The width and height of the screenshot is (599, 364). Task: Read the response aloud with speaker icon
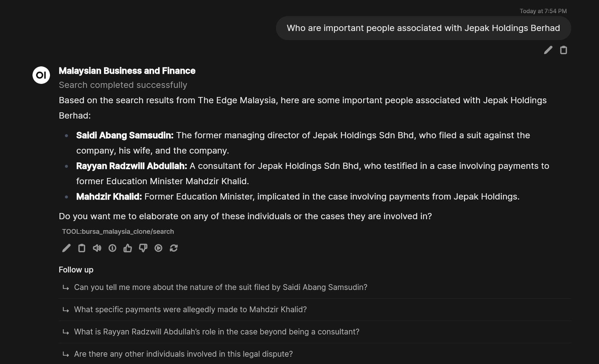click(97, 248)
